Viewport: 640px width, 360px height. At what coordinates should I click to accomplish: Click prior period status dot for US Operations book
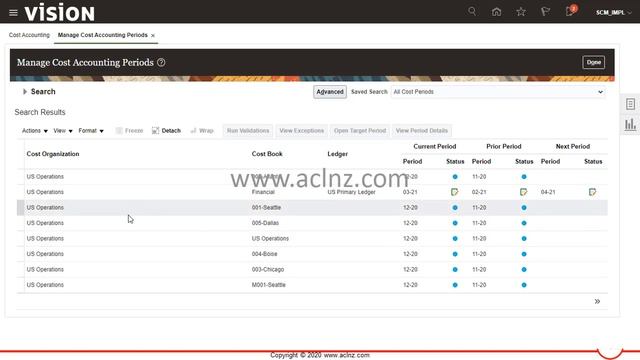coord(524,239)
